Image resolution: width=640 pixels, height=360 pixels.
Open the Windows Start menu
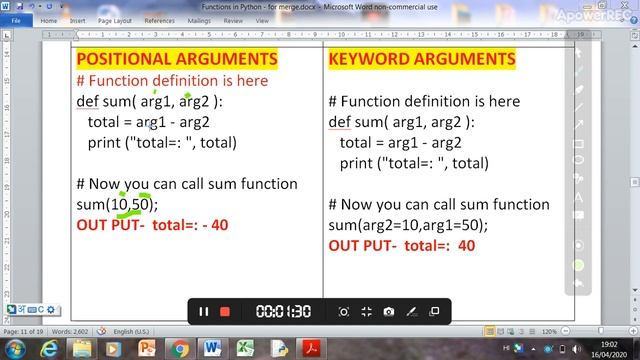point(16,349)
